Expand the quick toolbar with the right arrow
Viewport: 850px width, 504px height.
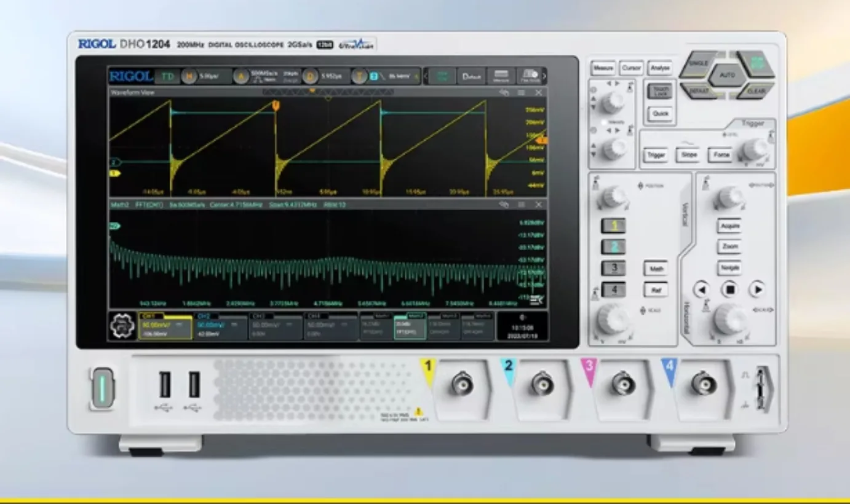coord(544,76)
